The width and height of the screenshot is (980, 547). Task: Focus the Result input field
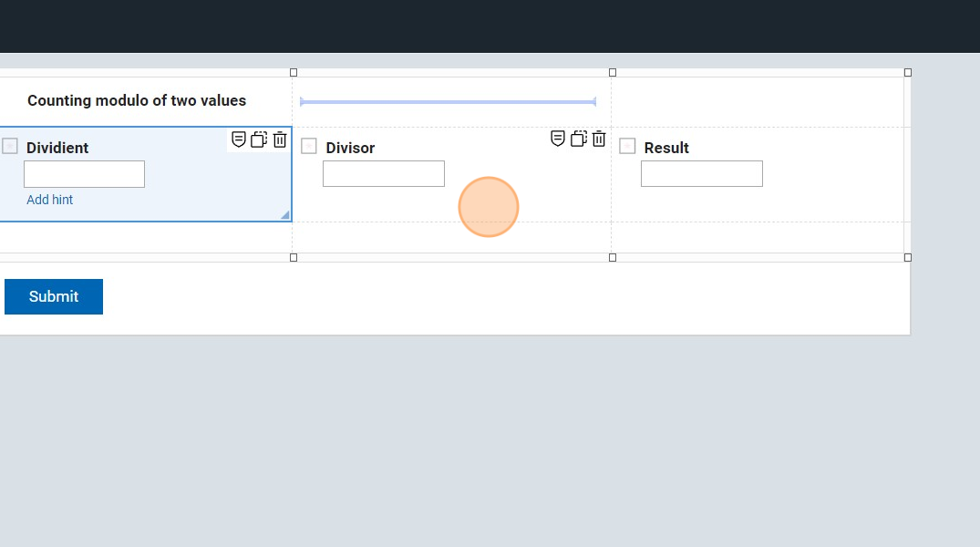[701, 173]
